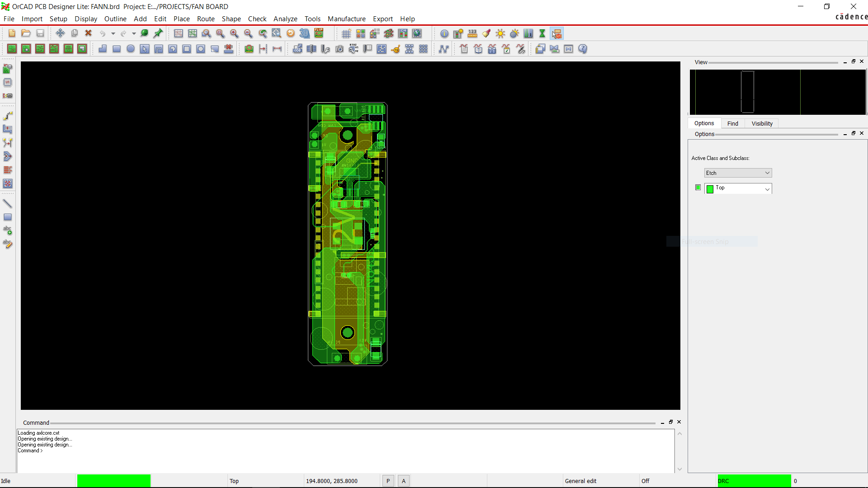Viewport: 868px width, 488px height.
Task: Turn on net highlight (sun icon)
Action: coord(500,33)
